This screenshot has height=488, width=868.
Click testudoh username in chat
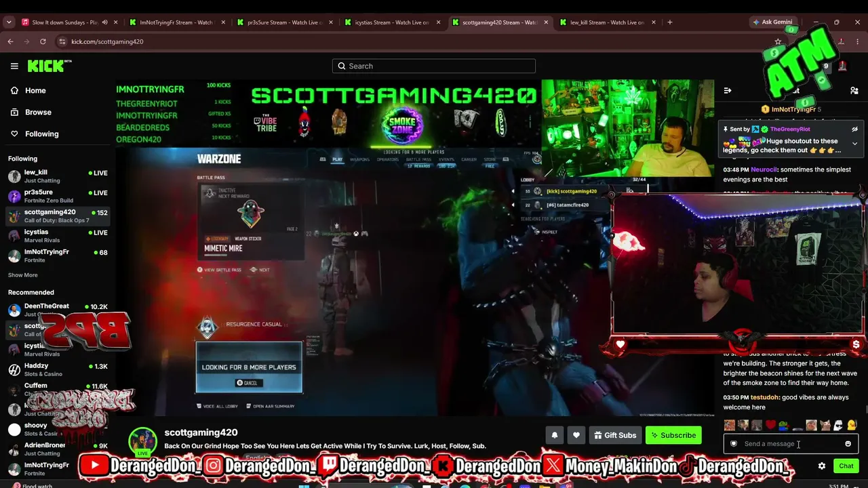765,397
